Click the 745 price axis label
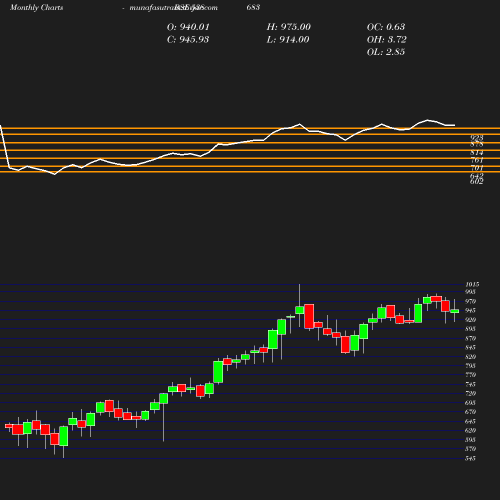This screenshot has width=500, height=500. click(x=471, y=384)
